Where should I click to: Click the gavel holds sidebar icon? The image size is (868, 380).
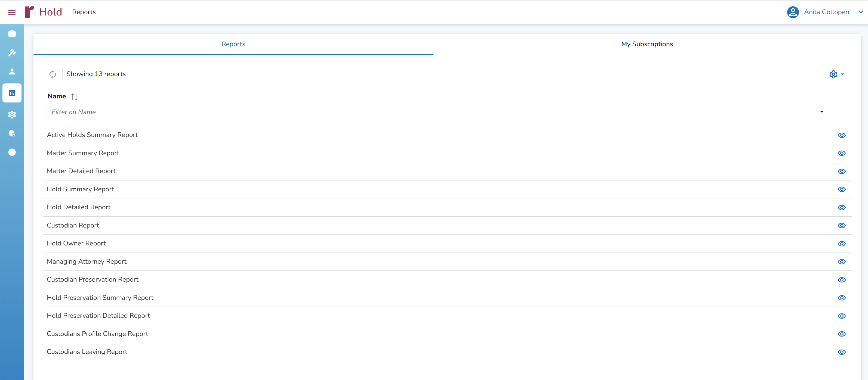click(x=12, y=52)
